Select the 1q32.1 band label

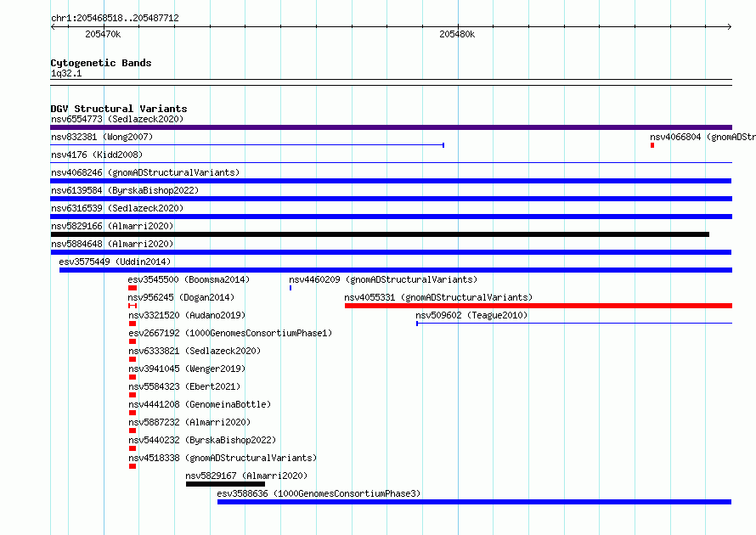66,73
